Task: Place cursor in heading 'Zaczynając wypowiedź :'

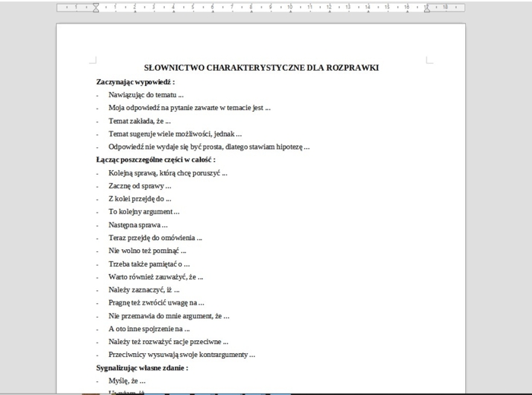Action: click(x=135, y=81)
